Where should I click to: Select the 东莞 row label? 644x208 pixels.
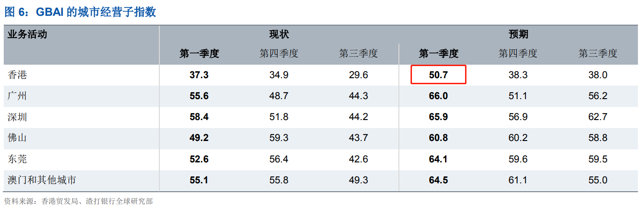pos(18,159)
